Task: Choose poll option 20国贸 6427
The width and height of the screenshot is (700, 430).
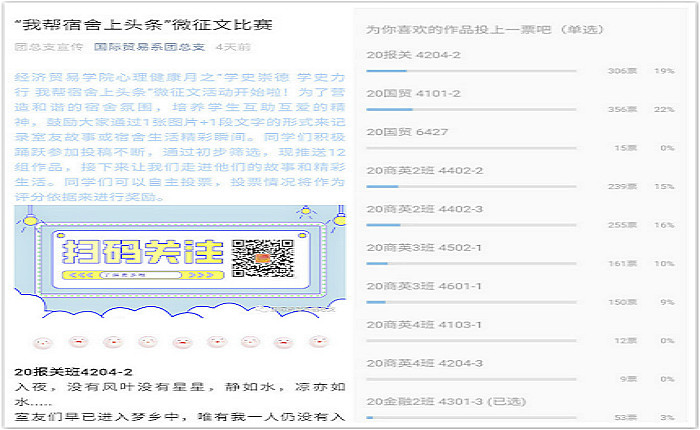Action: [x=407, y=132]
